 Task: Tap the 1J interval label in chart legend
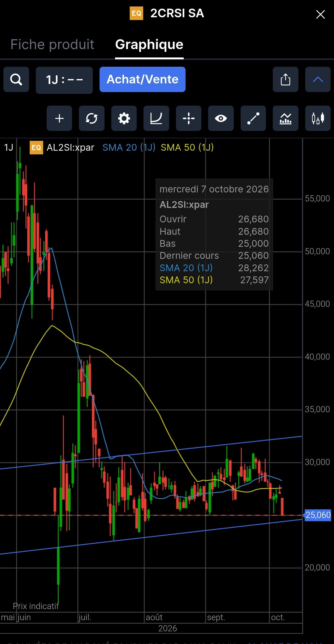pyautogui.click(x=9, y=147)
